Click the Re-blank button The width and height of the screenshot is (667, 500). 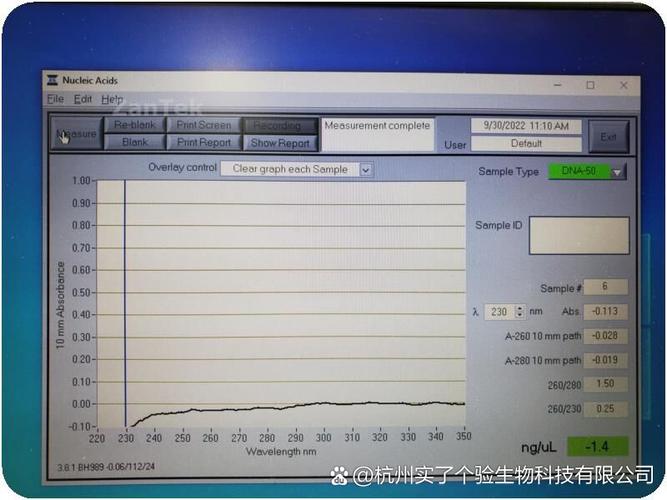tap(135, 126)
